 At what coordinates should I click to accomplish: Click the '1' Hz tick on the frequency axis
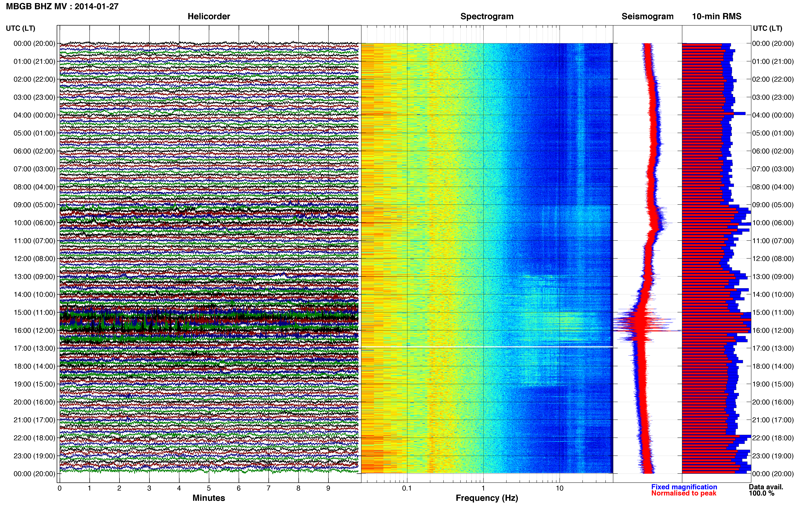click(x=483, y=488)
